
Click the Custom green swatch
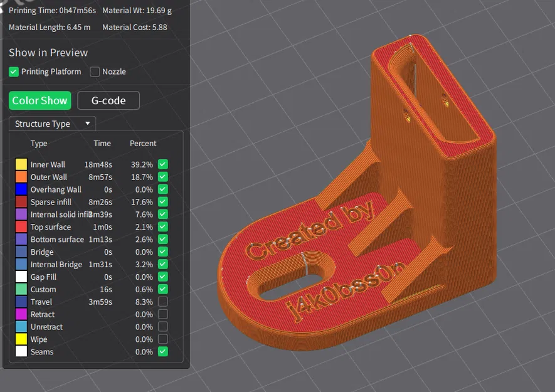click(x=21, y=289)
